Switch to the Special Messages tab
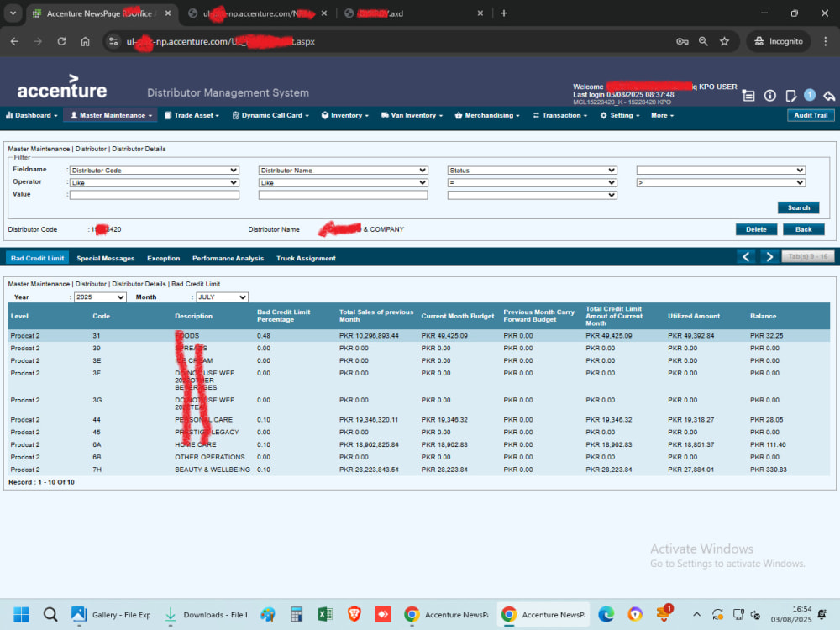 [106, 258]
